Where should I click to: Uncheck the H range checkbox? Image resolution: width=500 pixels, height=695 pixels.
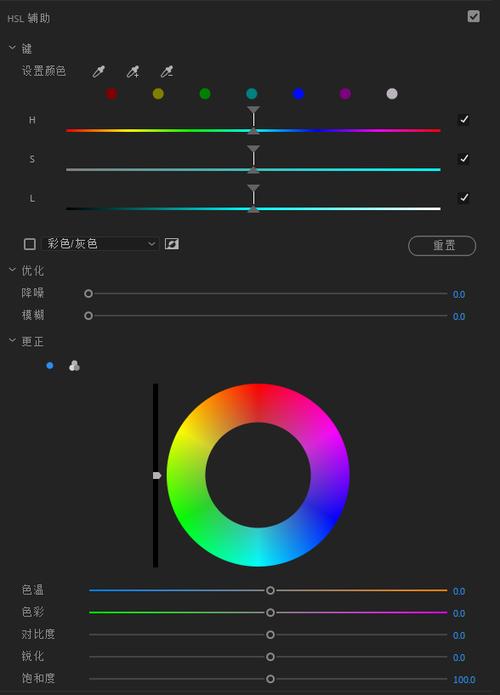(x=464, y=120)
